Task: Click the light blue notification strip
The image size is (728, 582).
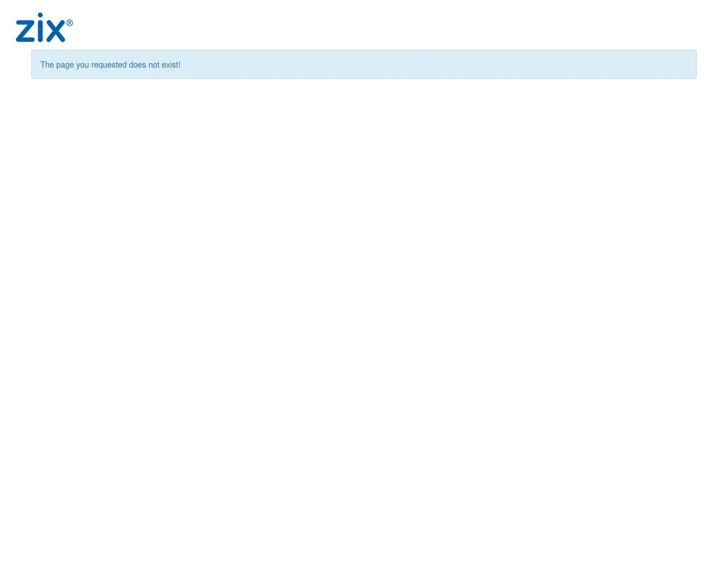Action: [x=364, y=64]
